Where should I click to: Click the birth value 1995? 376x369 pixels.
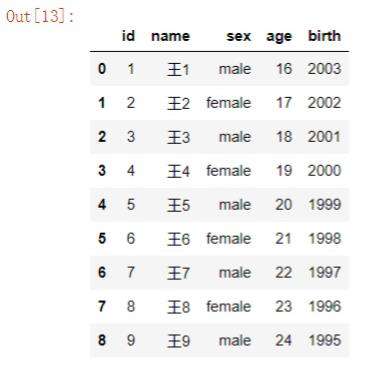pos(325,340)
